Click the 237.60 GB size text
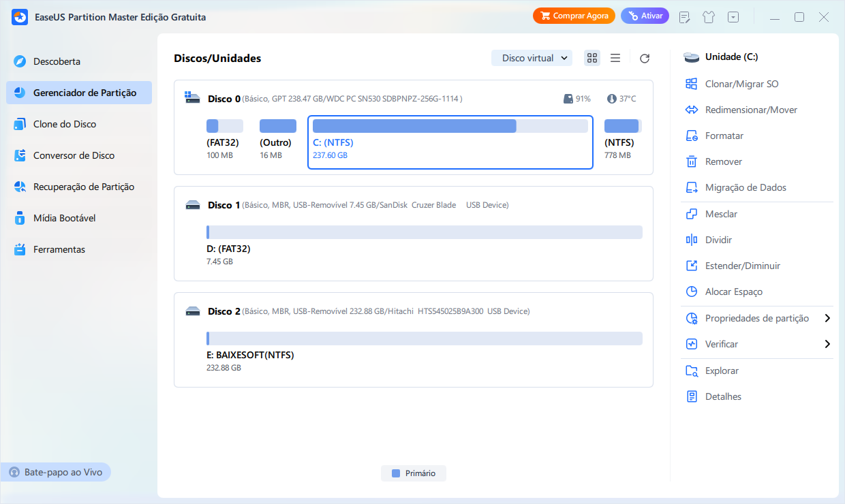 pyautogui.click(x=330, y=155)
